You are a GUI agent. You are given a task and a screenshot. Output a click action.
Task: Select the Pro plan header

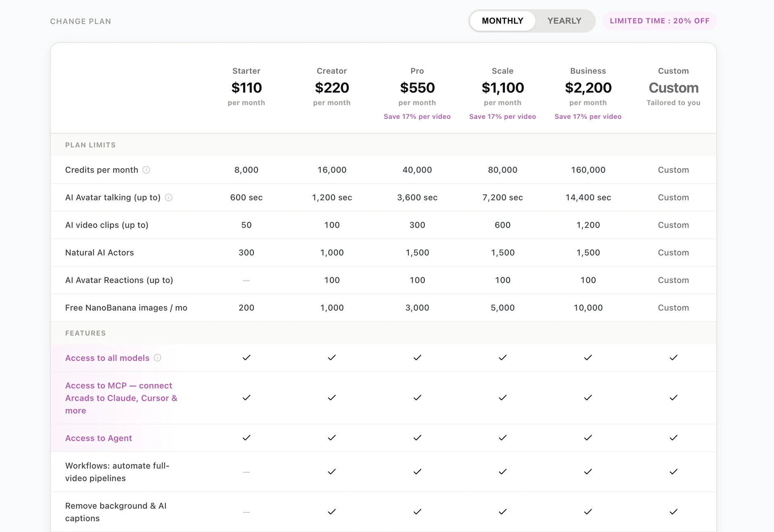[417, 71]
